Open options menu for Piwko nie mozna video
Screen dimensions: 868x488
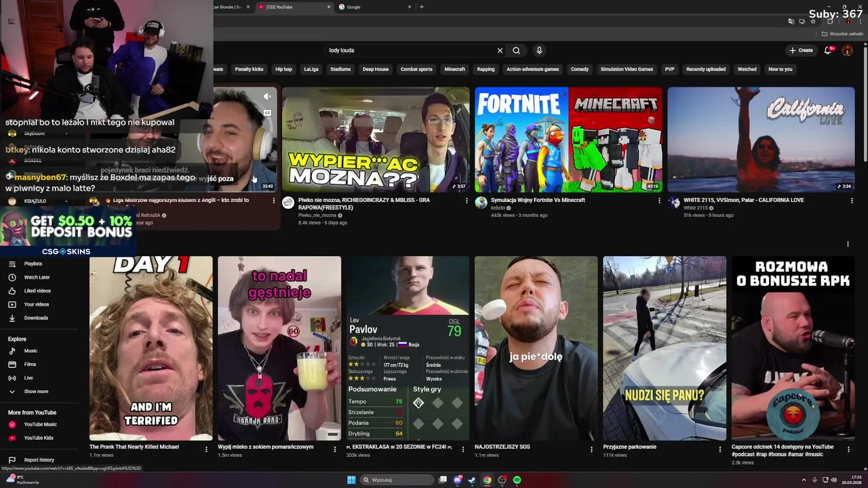tap(467, 201)
